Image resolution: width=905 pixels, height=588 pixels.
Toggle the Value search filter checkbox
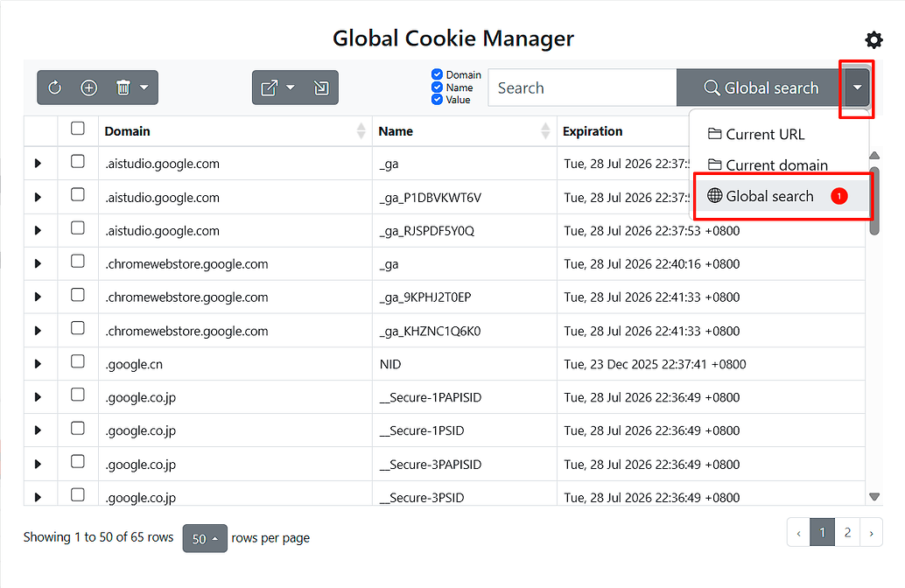tap(437, 99)
